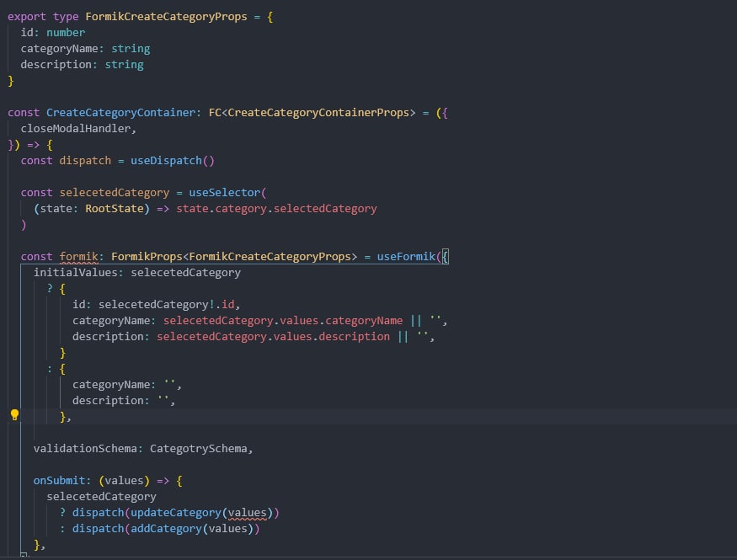Click the 'FormikProps' type on the formik line
Screen dimensions: 737x560
147,257
